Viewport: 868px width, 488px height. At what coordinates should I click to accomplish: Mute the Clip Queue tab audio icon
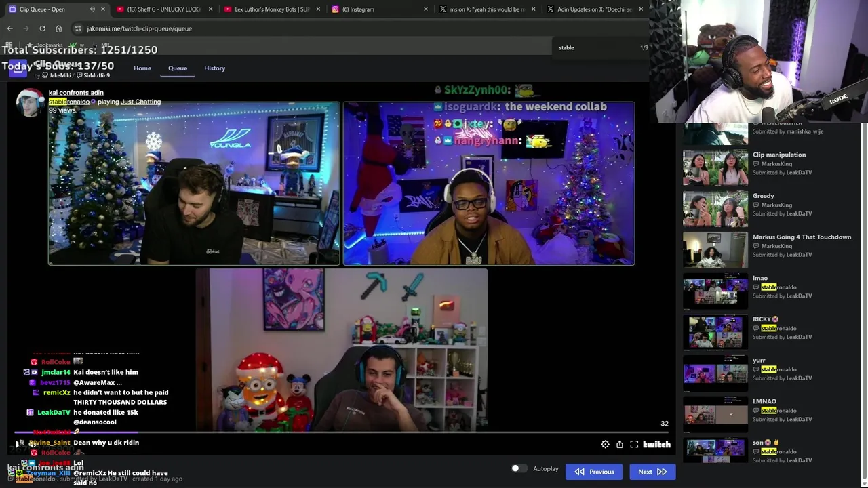[x=92, y=9]
